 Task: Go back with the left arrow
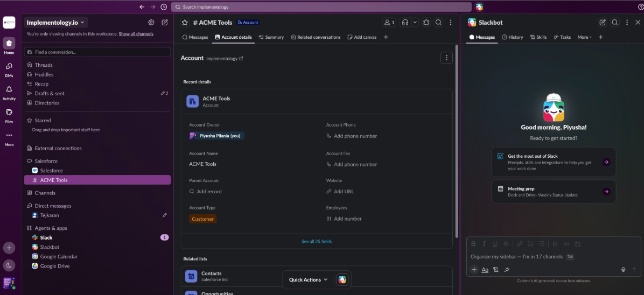[x=142, y=7]
